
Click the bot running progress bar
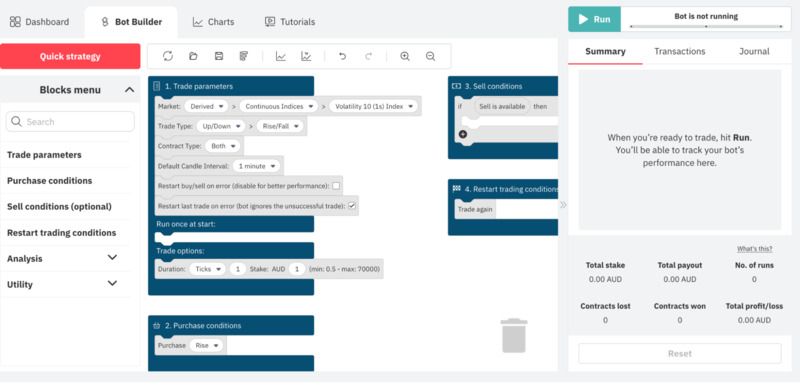(x=706, y=26)
